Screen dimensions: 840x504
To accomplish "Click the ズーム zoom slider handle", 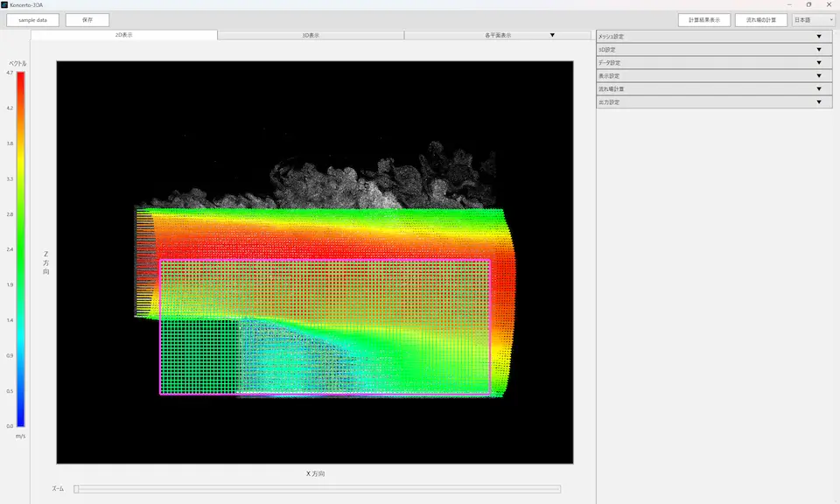I will coord(77,488).
